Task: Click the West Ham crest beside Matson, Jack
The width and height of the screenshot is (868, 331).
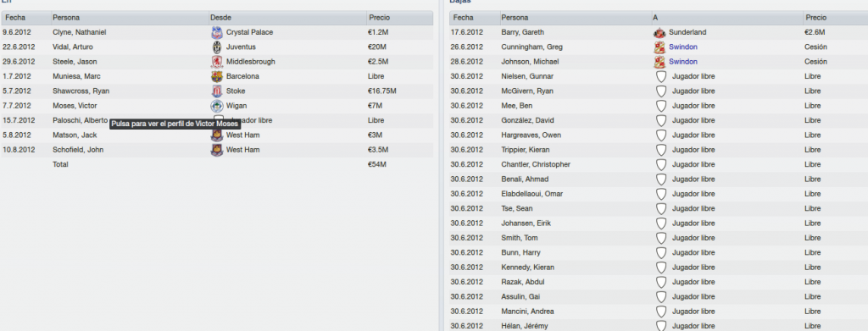Action: click(x=217, y=135)
